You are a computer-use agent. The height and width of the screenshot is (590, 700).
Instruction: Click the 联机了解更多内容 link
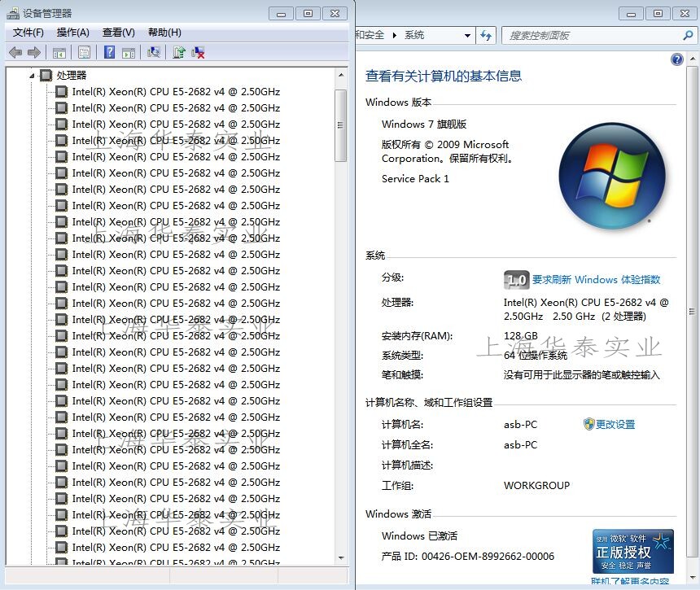(x=630, y=582)
